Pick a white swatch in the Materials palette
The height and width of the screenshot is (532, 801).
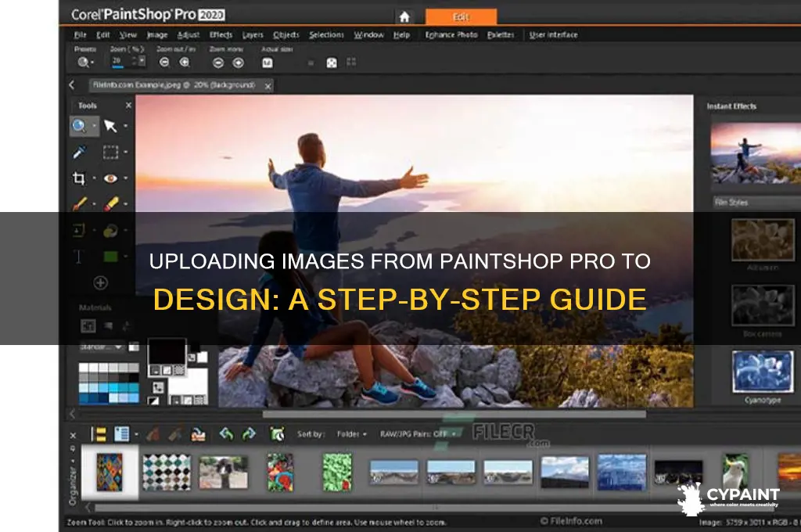pyautogui.click(x=84, y=368)
